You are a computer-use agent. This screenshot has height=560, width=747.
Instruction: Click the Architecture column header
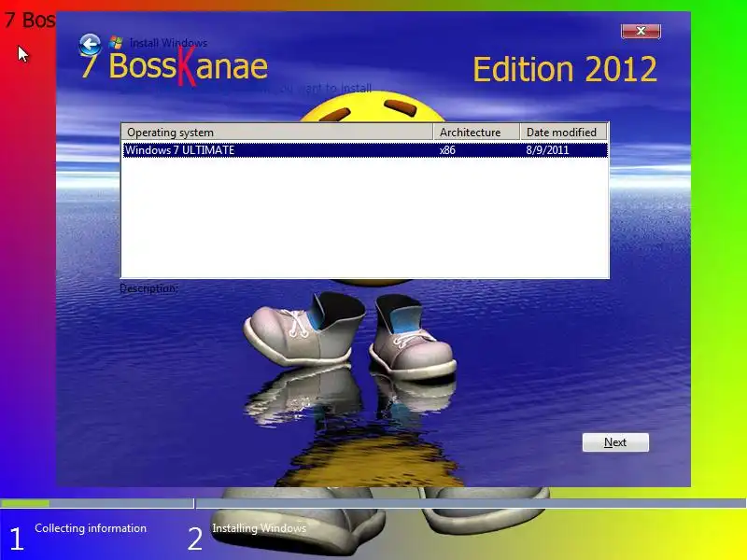[476, 132]
